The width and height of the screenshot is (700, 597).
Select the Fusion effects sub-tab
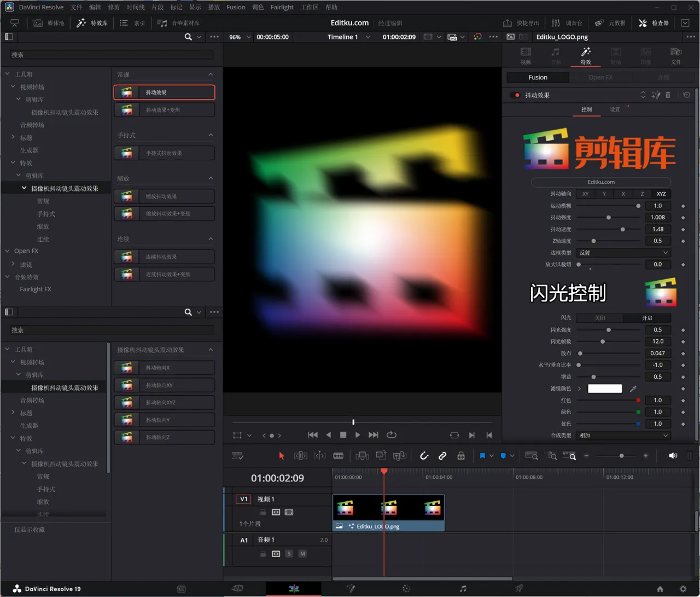[x=538, y=77]
